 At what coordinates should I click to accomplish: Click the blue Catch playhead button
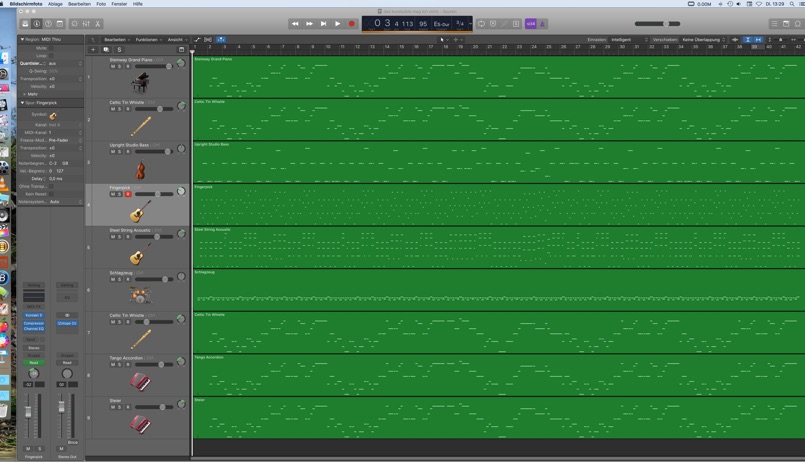[x=221, y=40]
